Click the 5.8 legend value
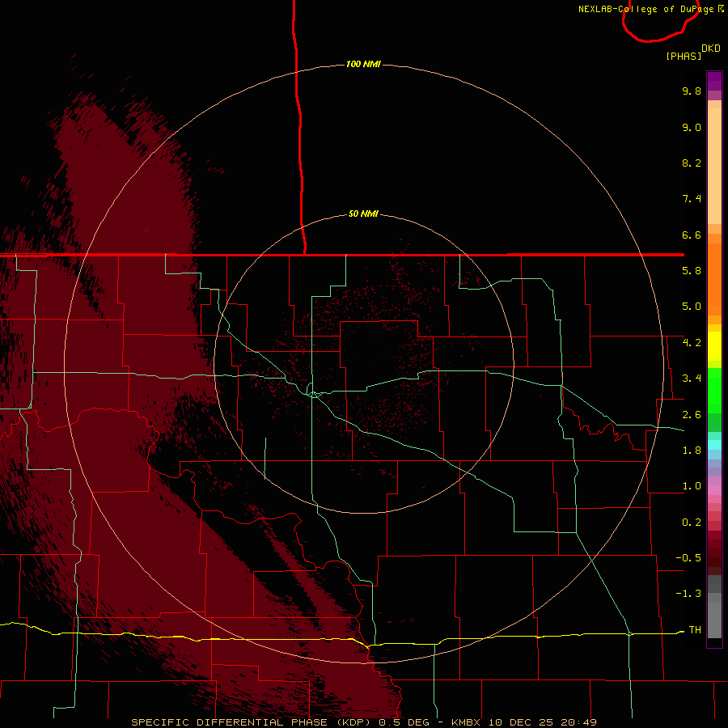This screenshot has height=728, width=728. click(x=692, y=271)
